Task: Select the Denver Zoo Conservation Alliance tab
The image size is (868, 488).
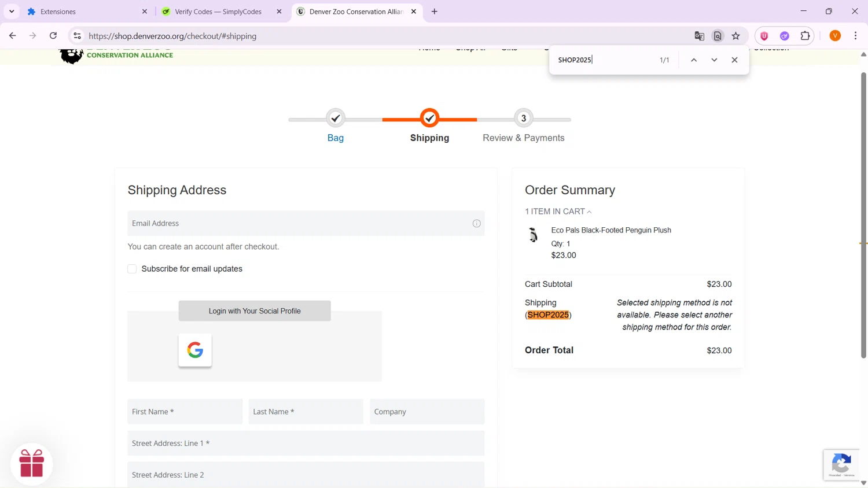Action: [x=357, y=12]
